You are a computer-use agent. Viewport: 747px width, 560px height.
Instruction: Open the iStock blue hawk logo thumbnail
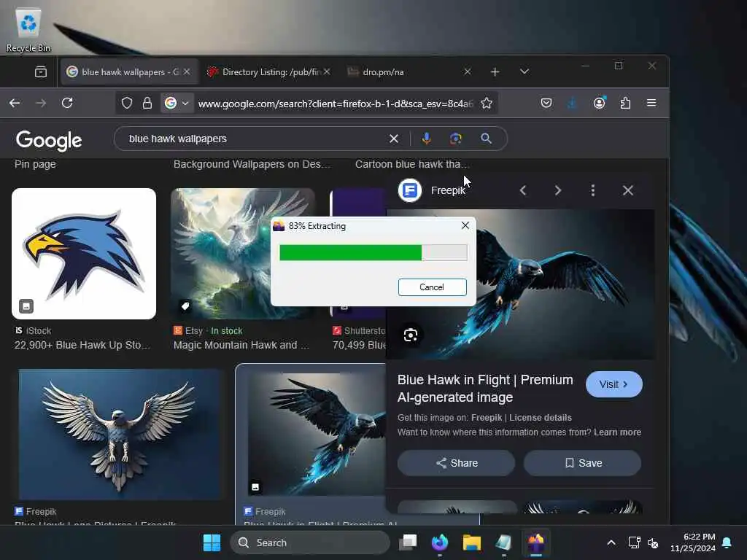coord(84,254)
